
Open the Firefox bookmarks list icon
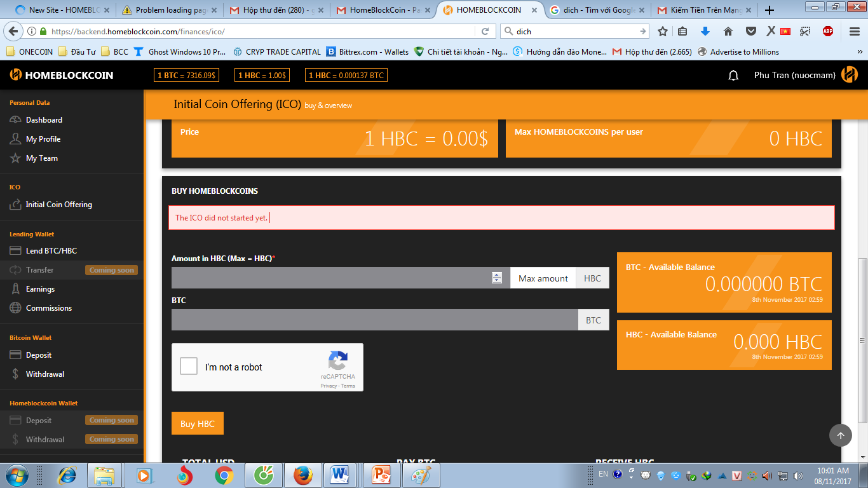point(683,31)
